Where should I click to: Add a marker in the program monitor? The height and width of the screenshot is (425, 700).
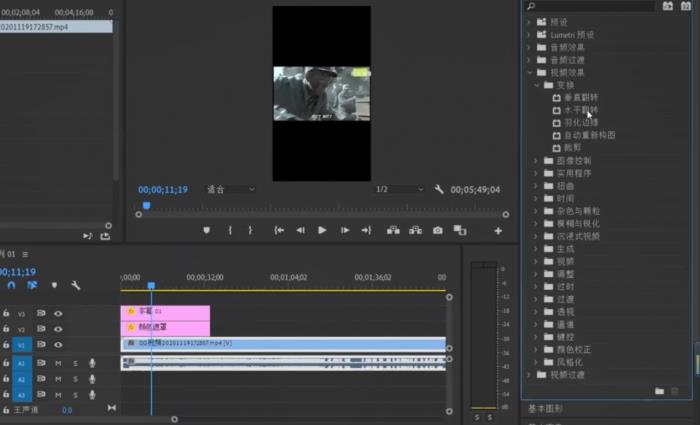(207, 230)
